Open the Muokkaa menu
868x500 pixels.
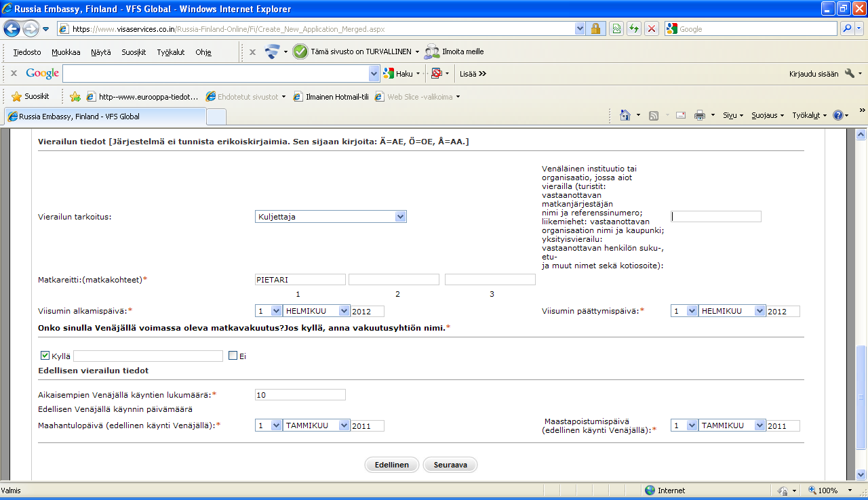coord(66,52)
